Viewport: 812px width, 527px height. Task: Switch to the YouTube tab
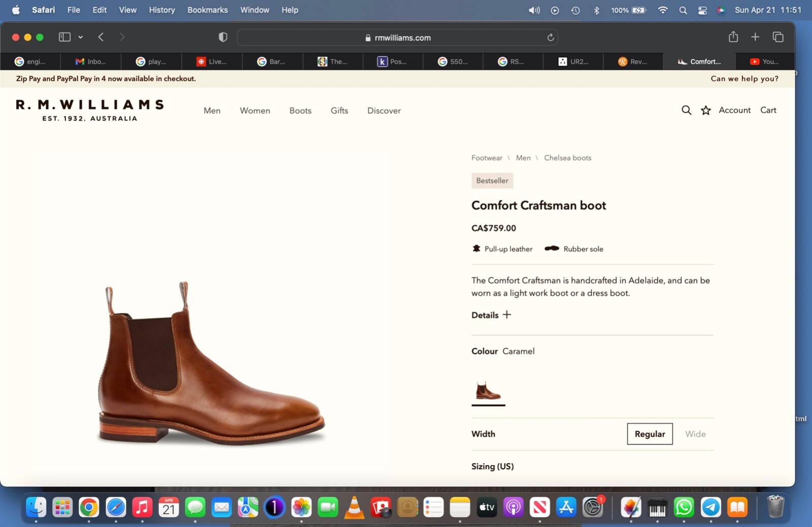click(764, 61)
